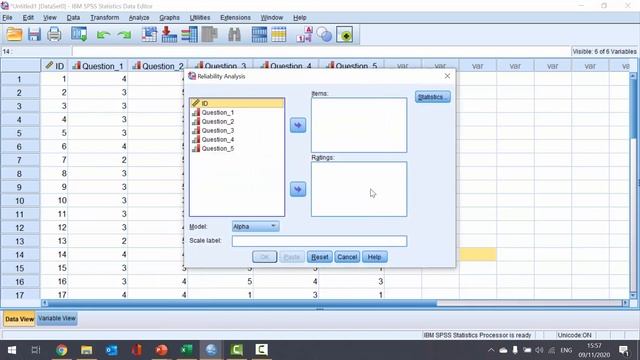Click the ENG language indicator in the system tray
640x360 pixels.
(566, 350)
